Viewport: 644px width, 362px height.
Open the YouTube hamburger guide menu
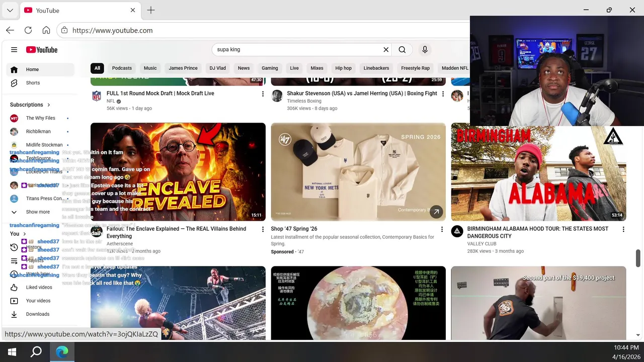click(x=14, y=50)
